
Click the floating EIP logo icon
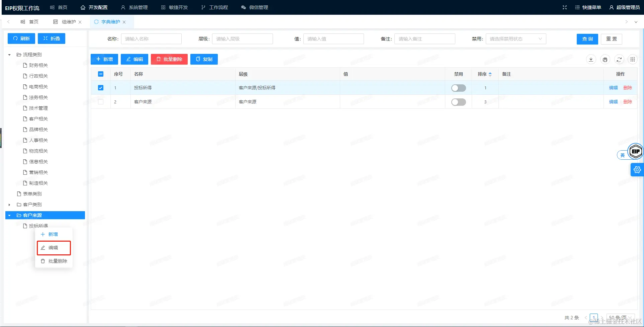point(635,151)
